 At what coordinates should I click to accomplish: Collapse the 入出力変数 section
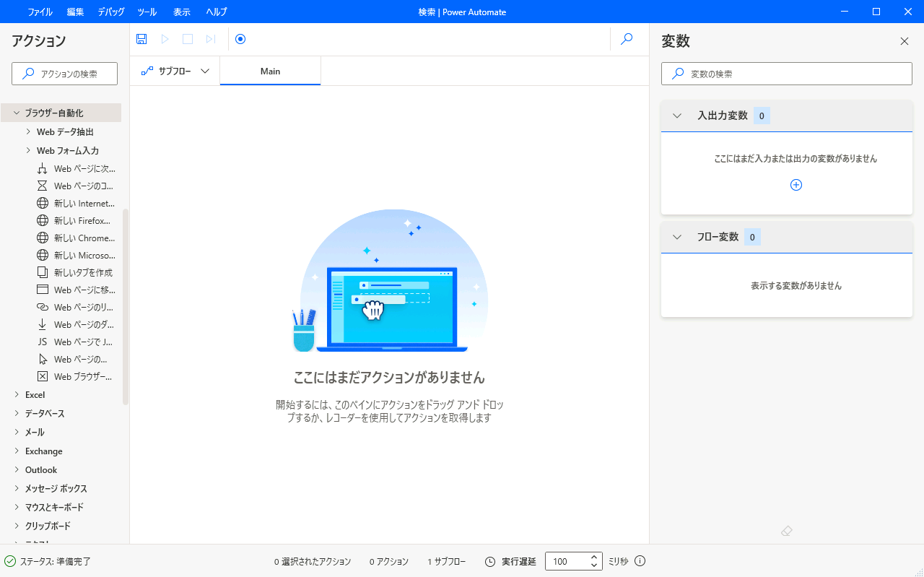click(x=677, y=116)
